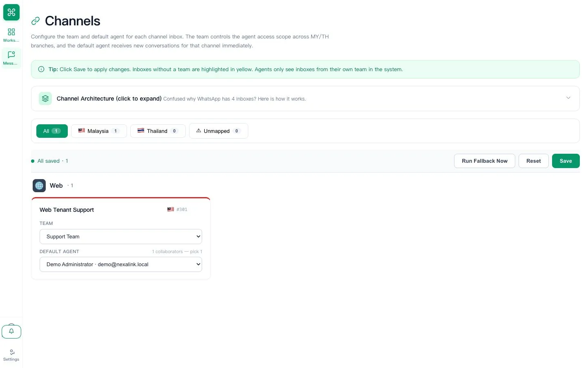Open the notifications bell

click(11, 331)
